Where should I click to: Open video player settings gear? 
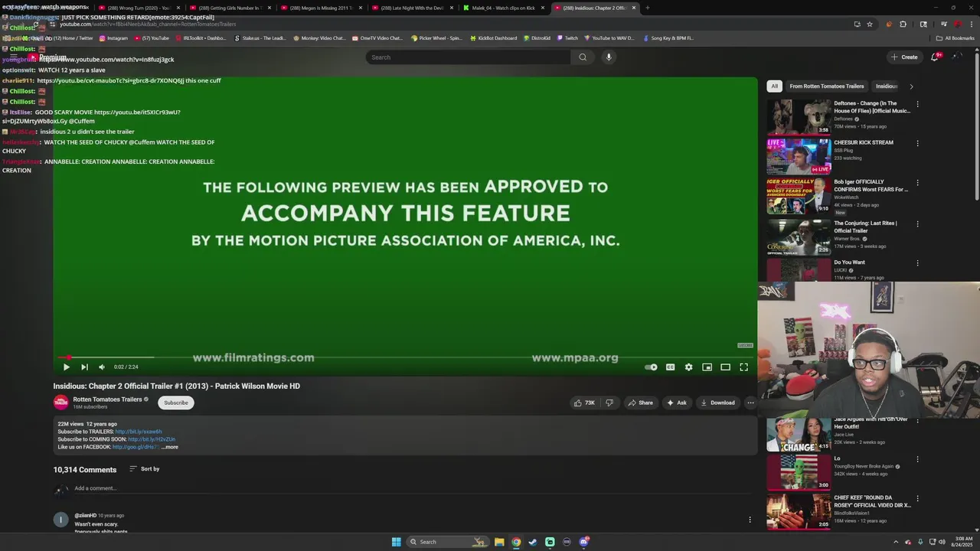coord(688,367)
